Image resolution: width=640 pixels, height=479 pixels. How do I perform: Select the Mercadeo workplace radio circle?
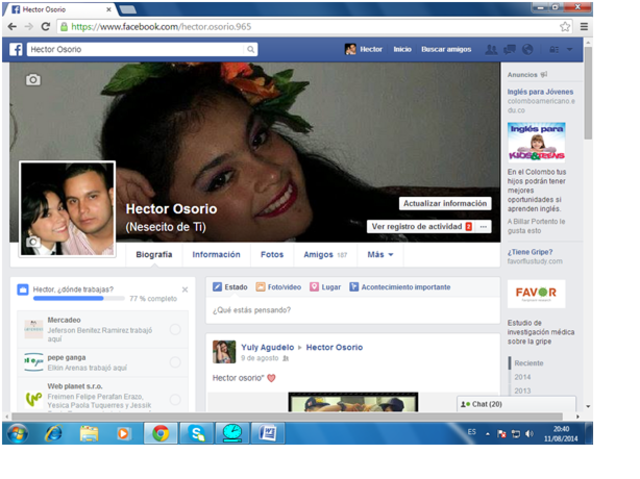(175, 329)
